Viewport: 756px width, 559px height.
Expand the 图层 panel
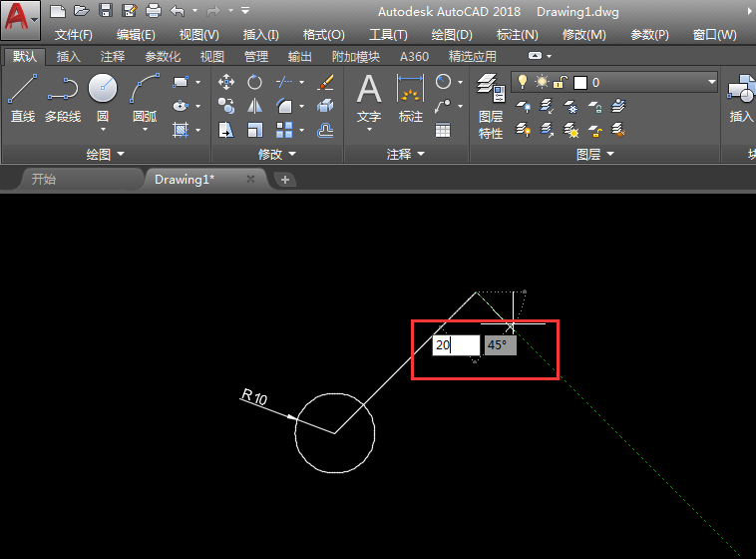click(x=595, y=154)
